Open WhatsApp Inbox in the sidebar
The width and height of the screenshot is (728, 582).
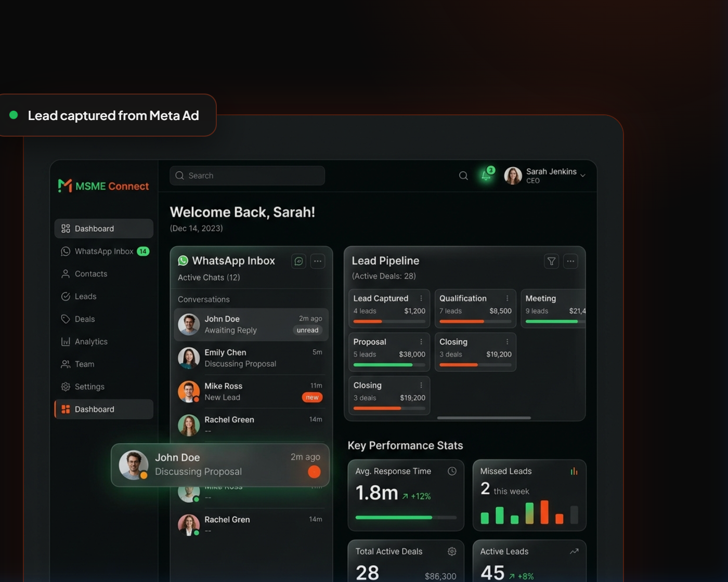click(104, 251)
